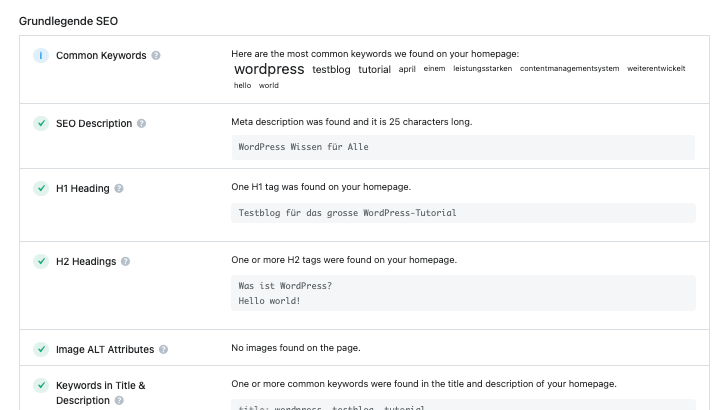Click the Common Keywords label
Viewport: 726px width, 410px height.
point(101,56)
